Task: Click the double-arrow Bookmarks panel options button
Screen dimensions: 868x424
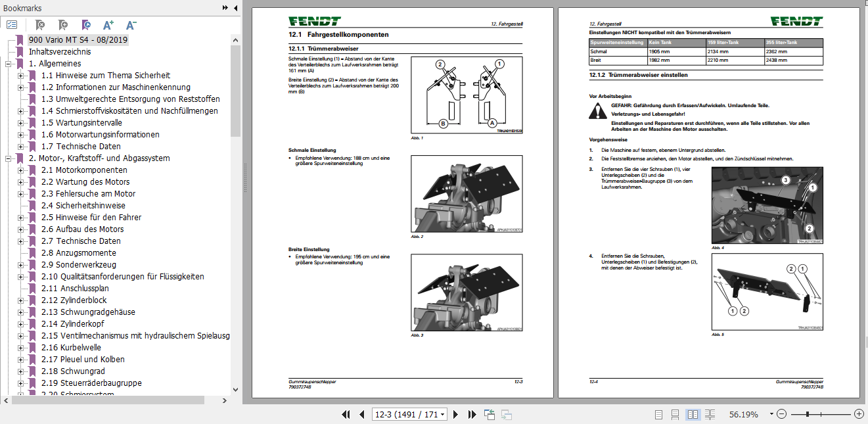Action: 225,8
